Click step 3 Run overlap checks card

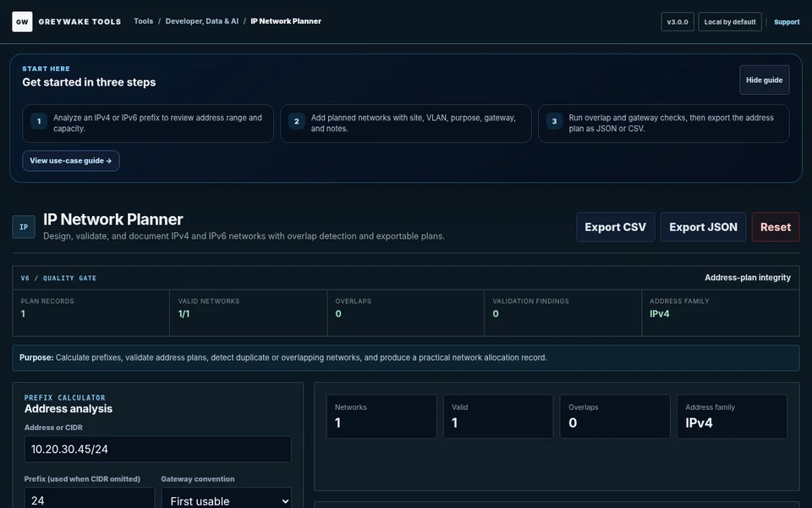664,124
